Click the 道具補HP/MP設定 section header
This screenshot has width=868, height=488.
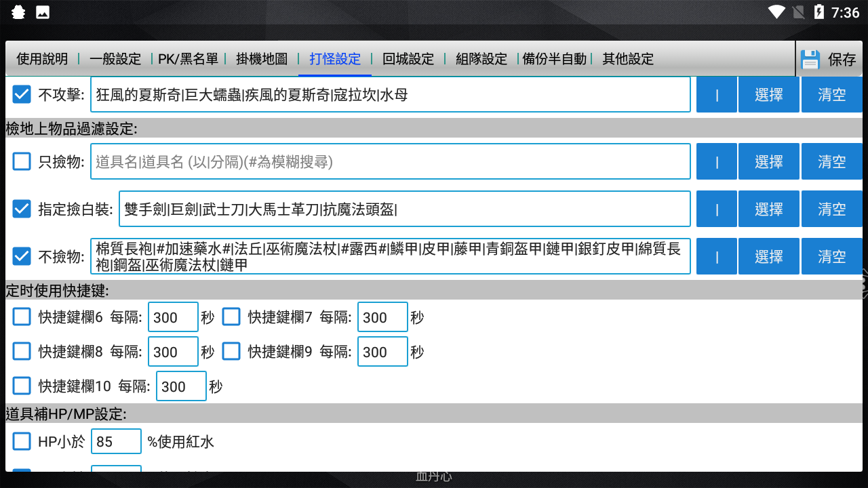[434, 413]
